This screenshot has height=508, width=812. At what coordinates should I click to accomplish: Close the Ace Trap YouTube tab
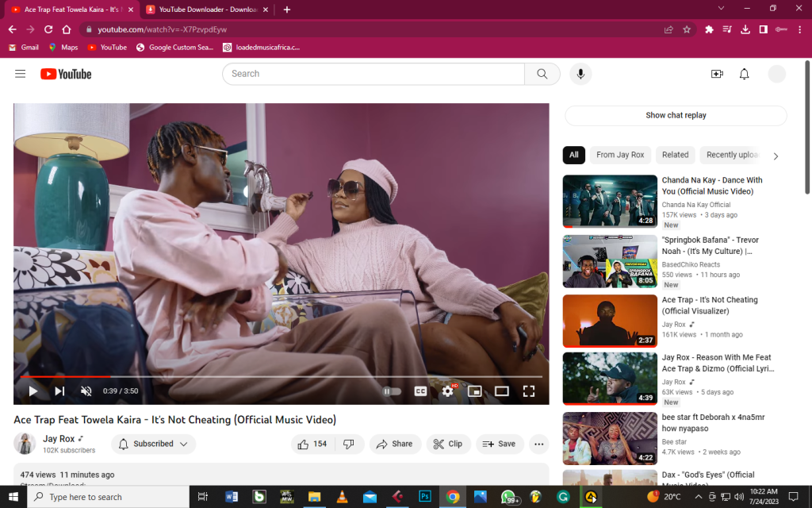click(x=131, y=10)
